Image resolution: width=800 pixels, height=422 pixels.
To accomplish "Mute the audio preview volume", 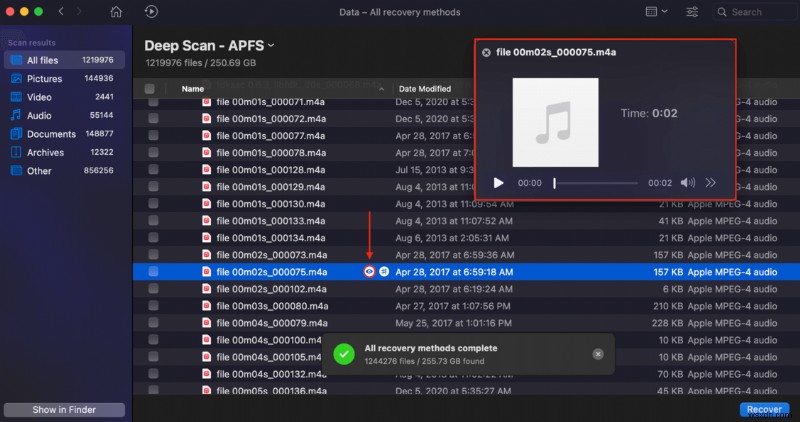I will (688, 183).
